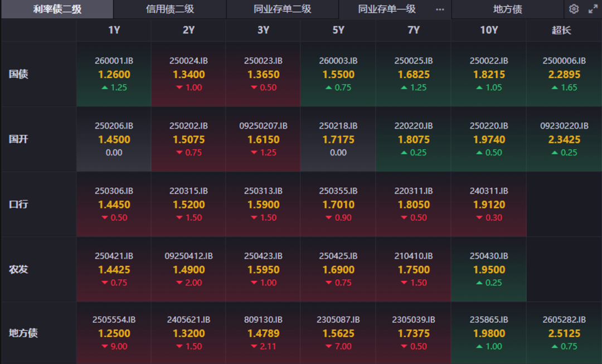
Task: Switch to 地方债 tab
Action: point(508,9)
